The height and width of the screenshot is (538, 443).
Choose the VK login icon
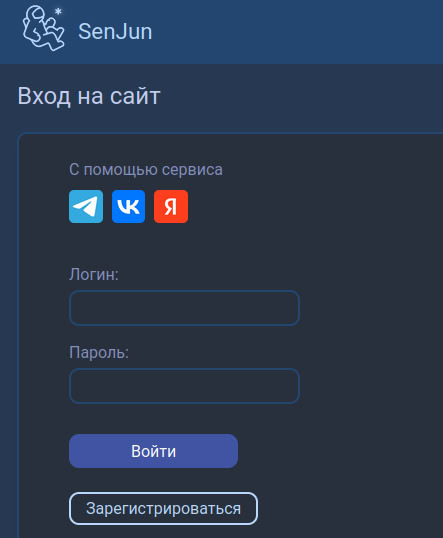128,207
